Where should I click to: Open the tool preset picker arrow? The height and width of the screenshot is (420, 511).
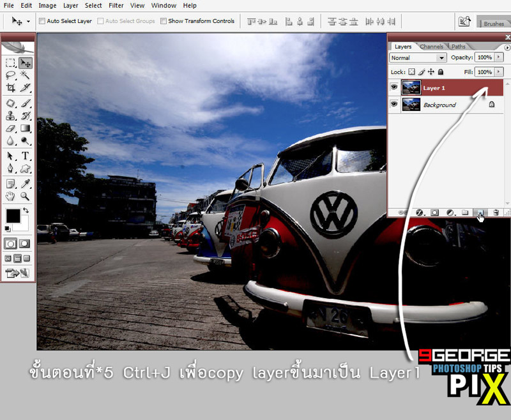[28, 22]
